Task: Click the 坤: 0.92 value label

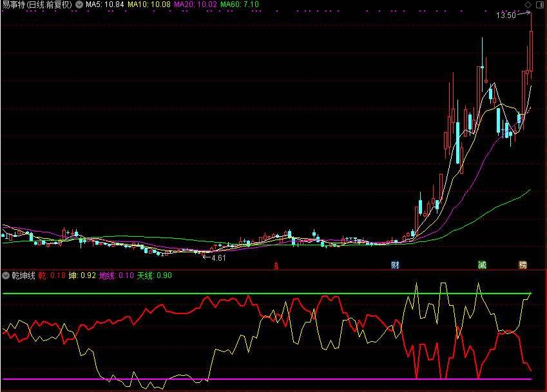Action: click(82, 275)
